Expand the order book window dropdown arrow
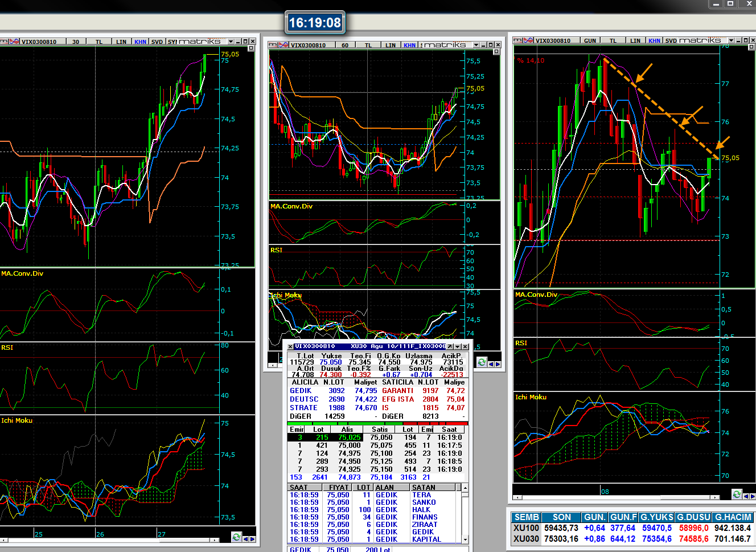Screen dimensions: 756x552 pyautogui.click(x=457, y=346)
